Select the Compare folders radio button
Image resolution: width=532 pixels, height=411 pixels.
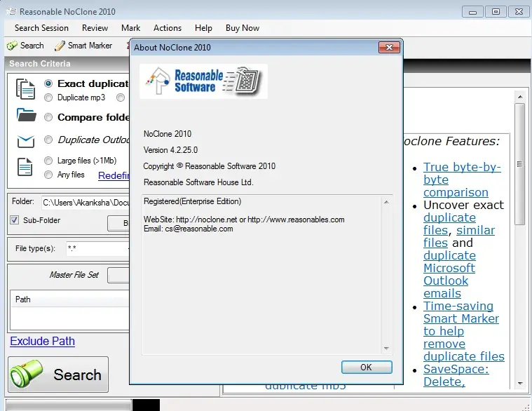[x=48, y=117]
